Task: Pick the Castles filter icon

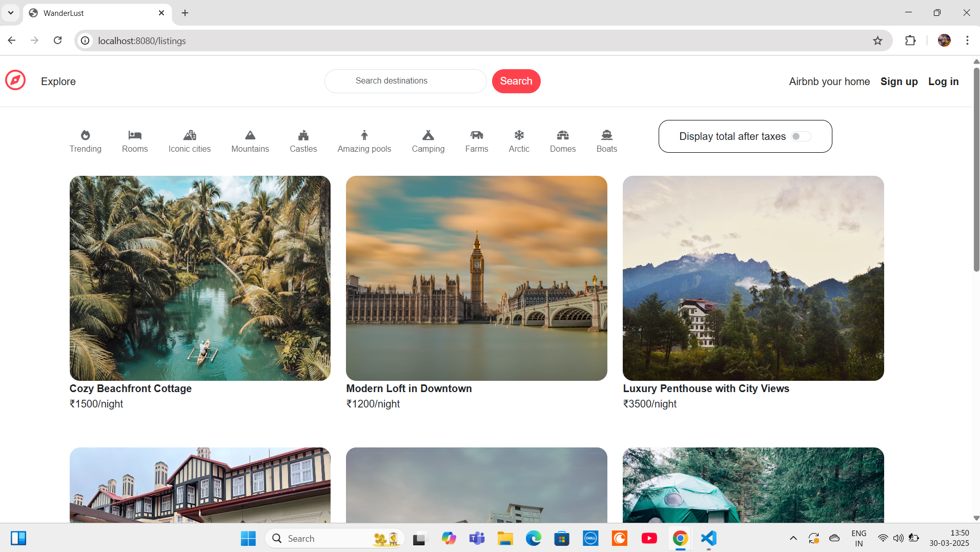Action: tap(303, 135)
